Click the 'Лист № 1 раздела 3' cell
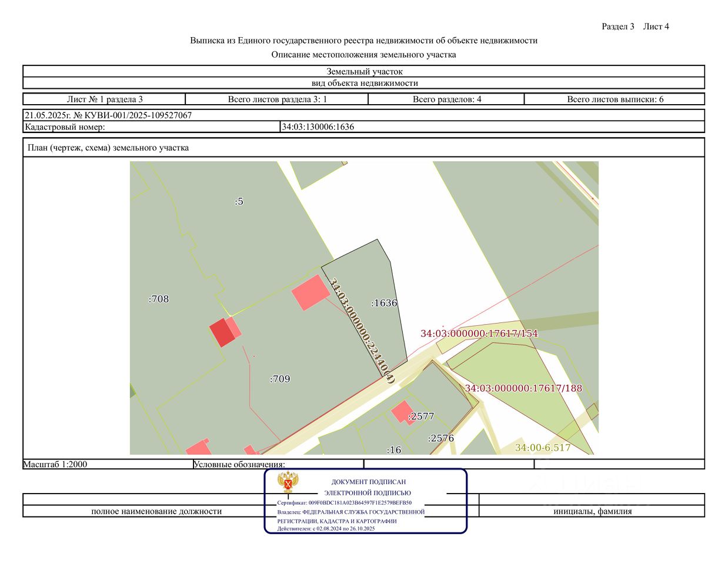 pos(105,99)
